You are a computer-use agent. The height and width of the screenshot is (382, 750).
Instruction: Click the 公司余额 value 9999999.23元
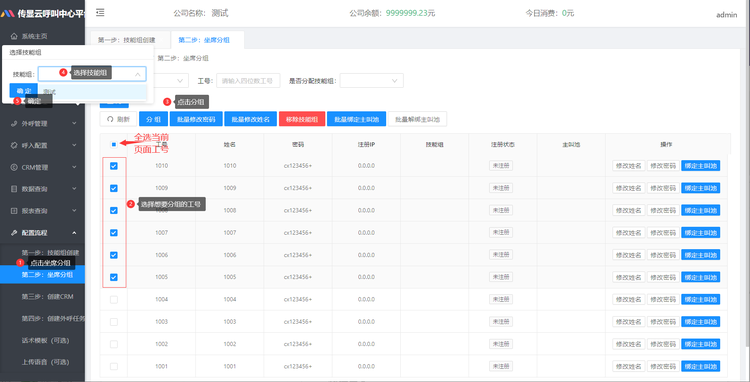[x=410, y=13]
